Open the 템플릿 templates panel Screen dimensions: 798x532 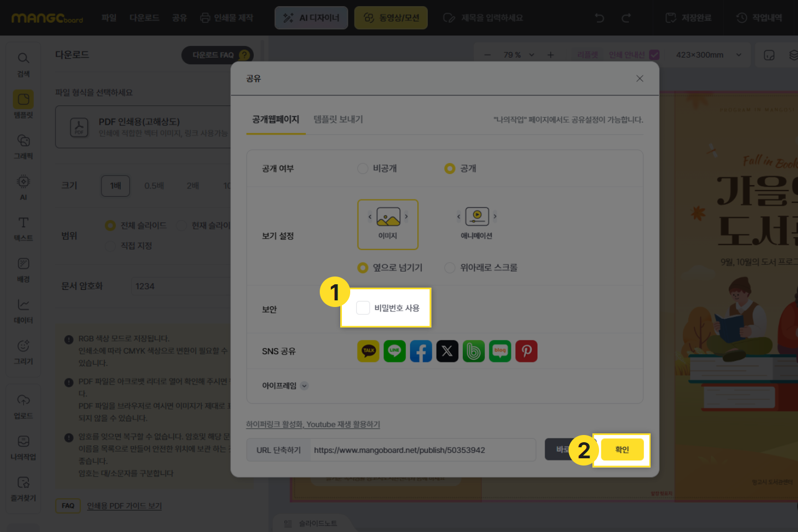[x=23, y=105]
